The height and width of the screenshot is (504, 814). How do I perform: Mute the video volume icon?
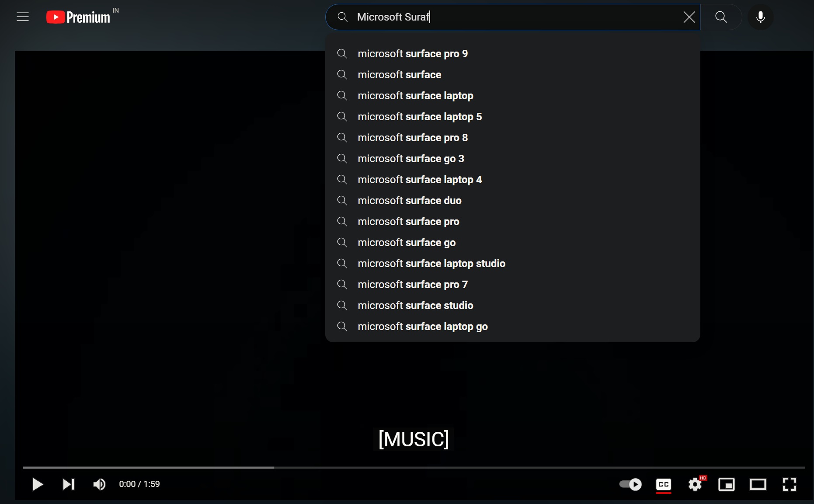(x=99, y=484)
